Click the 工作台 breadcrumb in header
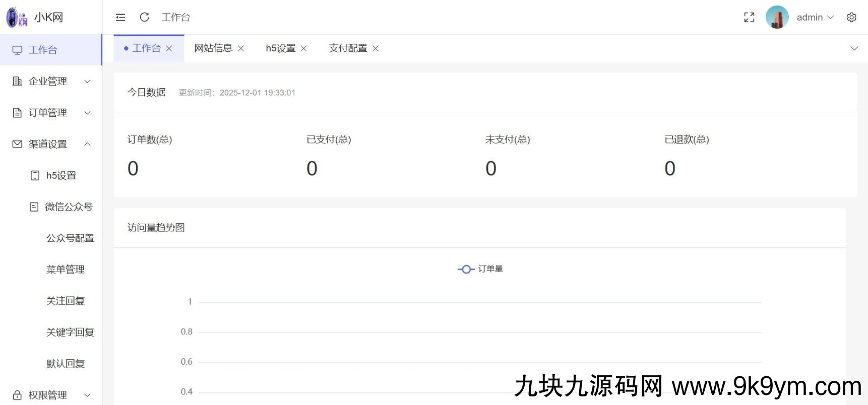 [x=176, y=17]
